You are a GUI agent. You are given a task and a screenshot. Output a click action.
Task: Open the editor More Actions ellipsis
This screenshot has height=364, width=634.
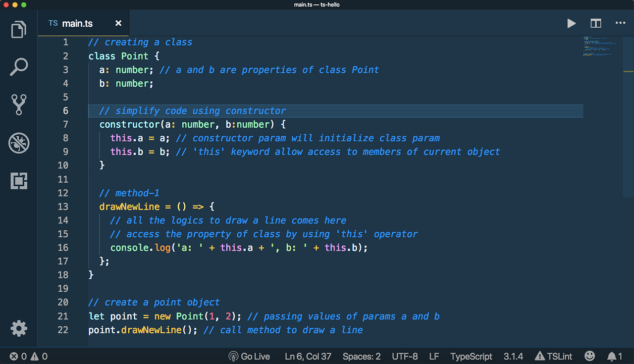click(621, 23)
